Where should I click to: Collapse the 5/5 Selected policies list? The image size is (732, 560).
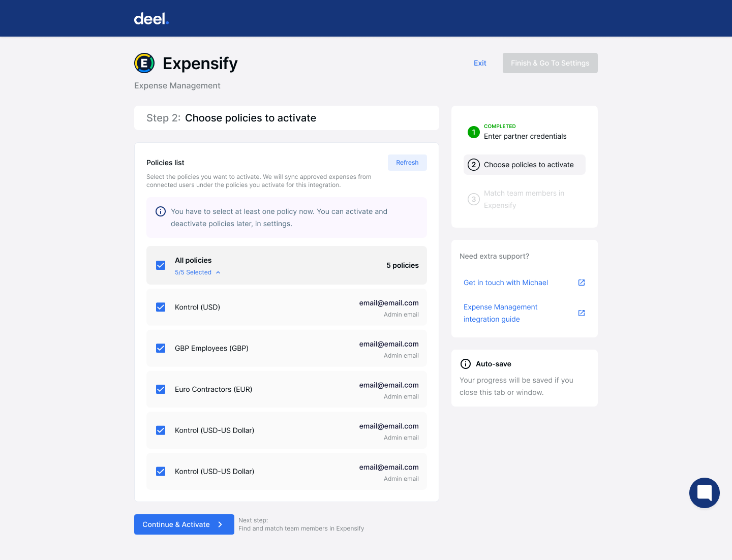[198, 272]
